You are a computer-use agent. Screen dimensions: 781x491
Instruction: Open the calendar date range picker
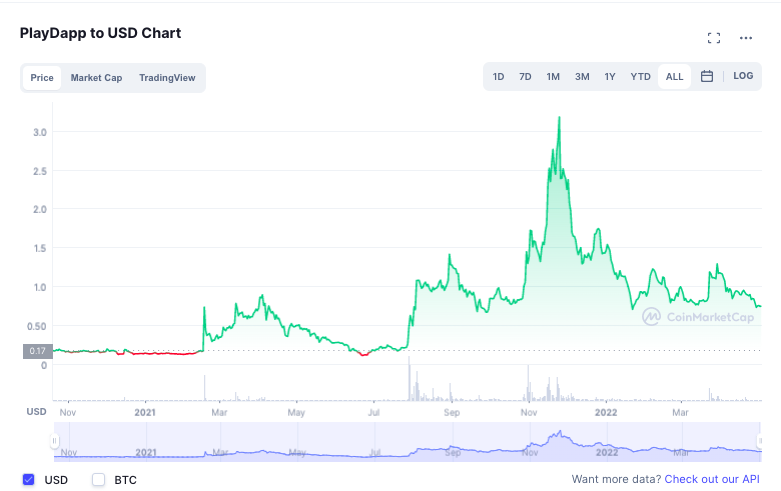tap(707, 76)
